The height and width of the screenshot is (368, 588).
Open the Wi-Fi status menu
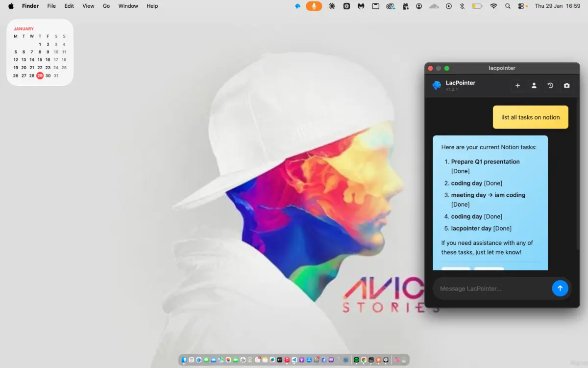coord(493,6)
